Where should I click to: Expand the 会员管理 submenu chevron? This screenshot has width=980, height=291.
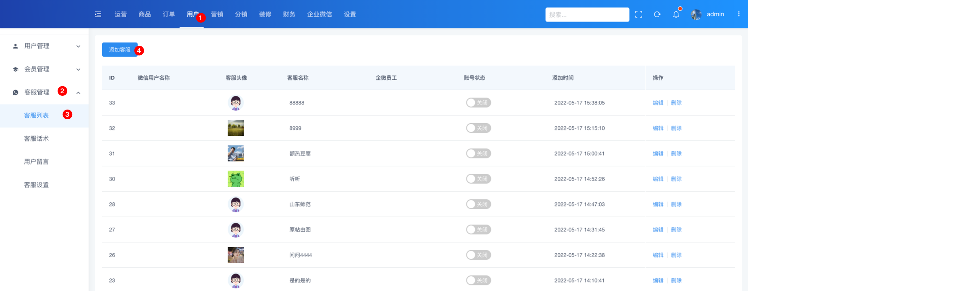click(x=78, y=70)
